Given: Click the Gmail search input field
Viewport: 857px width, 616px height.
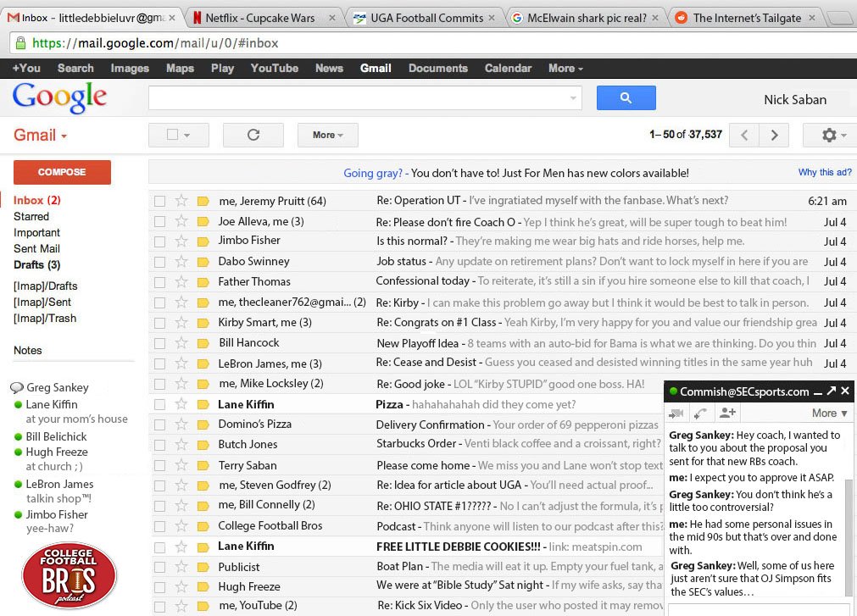Looking at the screenshot, I should 365,98.
